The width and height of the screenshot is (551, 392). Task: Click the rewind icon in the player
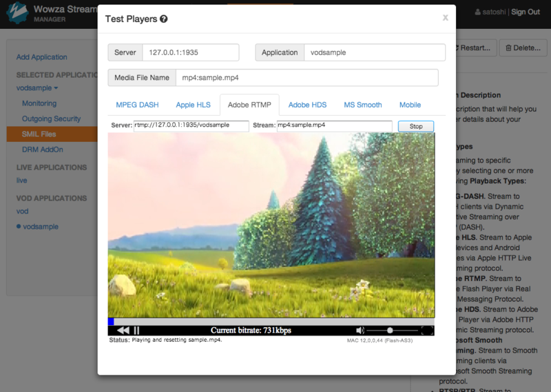tap(123, 330)
